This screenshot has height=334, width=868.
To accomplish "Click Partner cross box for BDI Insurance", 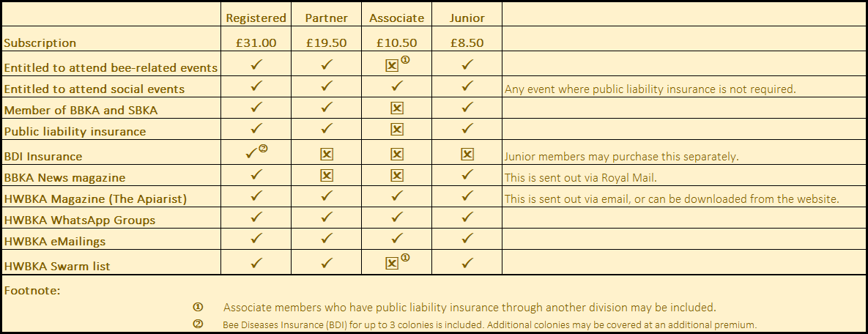I will coord(327,155).
